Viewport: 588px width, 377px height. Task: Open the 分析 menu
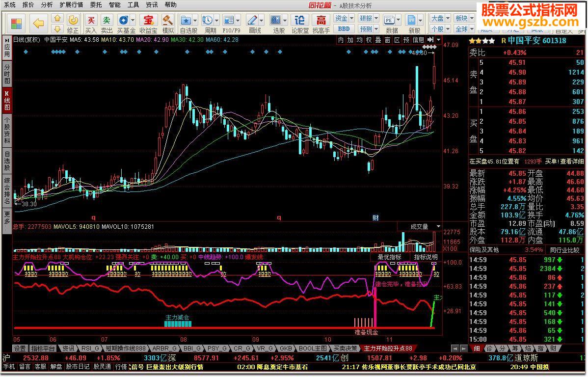coord(47,5)
